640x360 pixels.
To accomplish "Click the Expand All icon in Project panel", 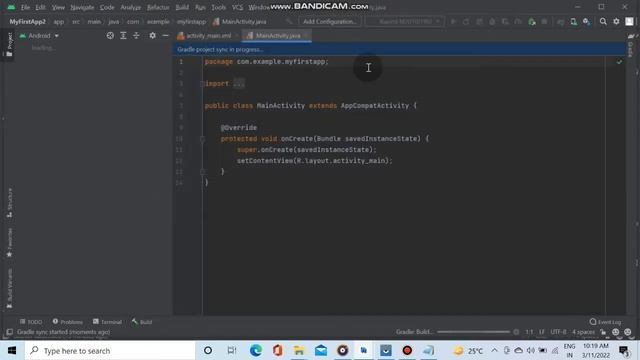I will [x=123, y=36].
